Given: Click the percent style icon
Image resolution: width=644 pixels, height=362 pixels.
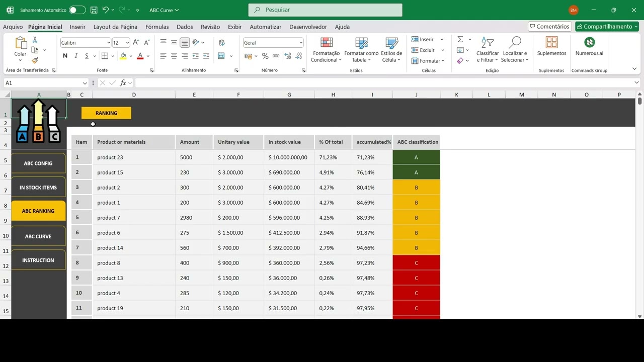Looking at the screenshot, I should coord(265,56).
